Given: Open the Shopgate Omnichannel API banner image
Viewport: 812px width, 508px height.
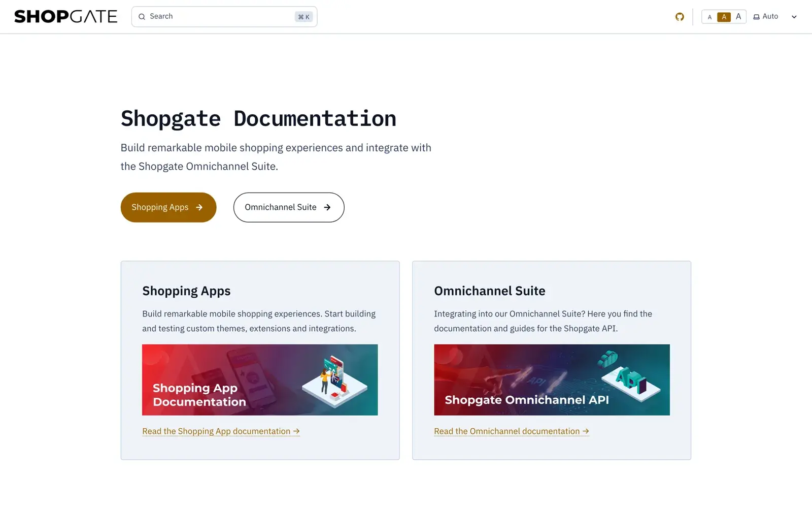Looking at the screenshot, I should (552, 380).
